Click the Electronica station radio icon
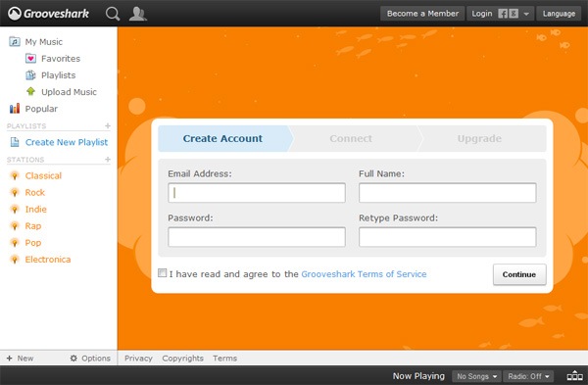The image size is (588, 385). coord(15,260)
